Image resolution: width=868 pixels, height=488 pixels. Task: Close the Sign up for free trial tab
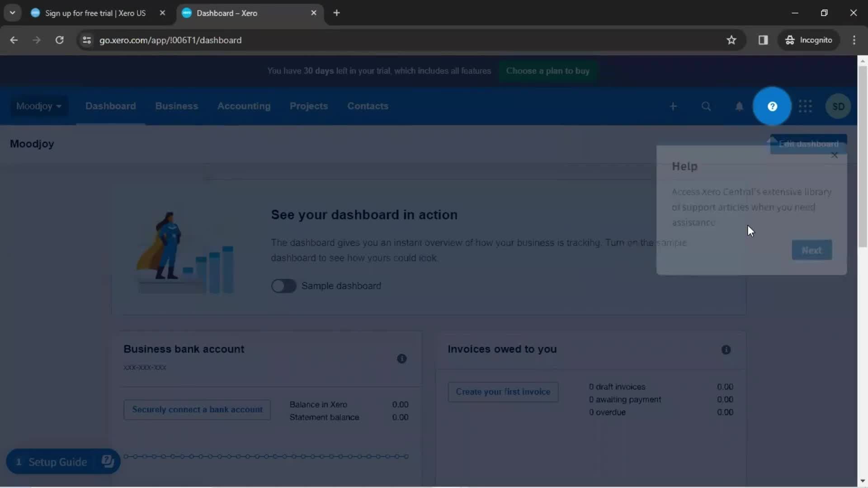(x=162, y=13)
